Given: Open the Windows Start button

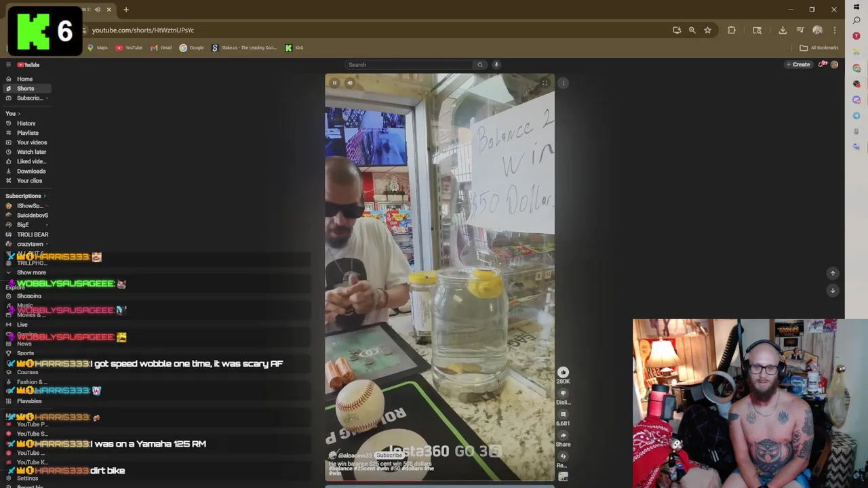Looking at the screenshot, I should coord(857,7).
